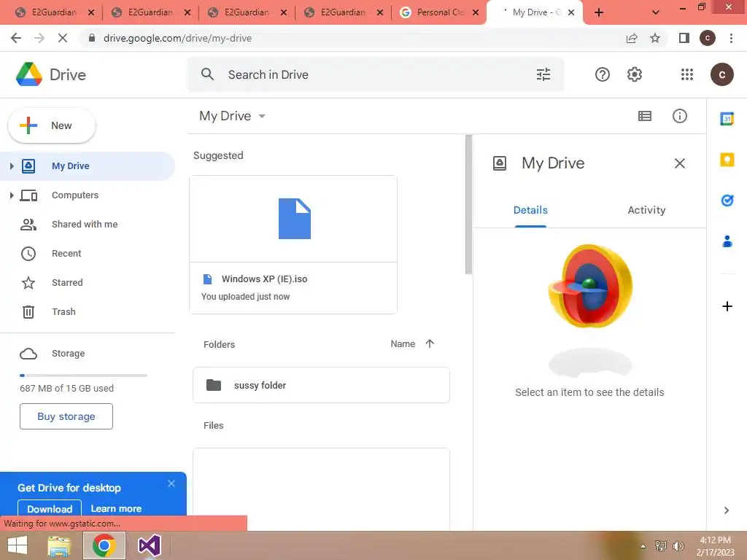Open Shared with me
Viewport: 747px width, 560px height.
click(x=85, y=225)
